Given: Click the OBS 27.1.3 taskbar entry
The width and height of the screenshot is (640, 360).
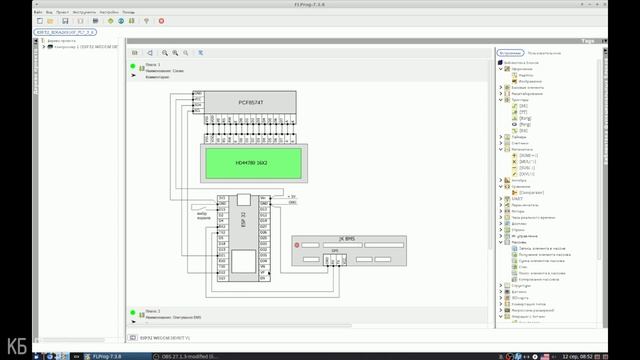Looking at the screenshot, I should click(186, 356).
